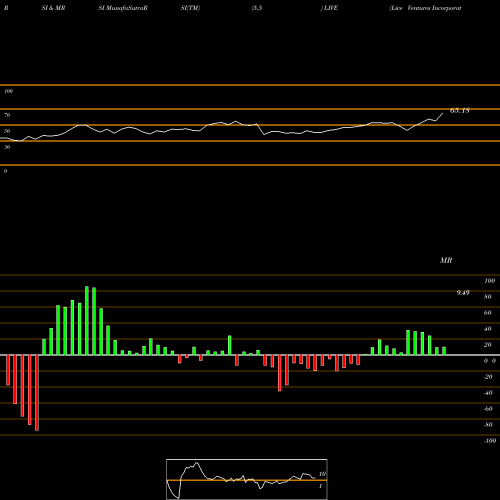
Task: Click the 50 level label on RSI axis
Action: [x=7, y=131]
